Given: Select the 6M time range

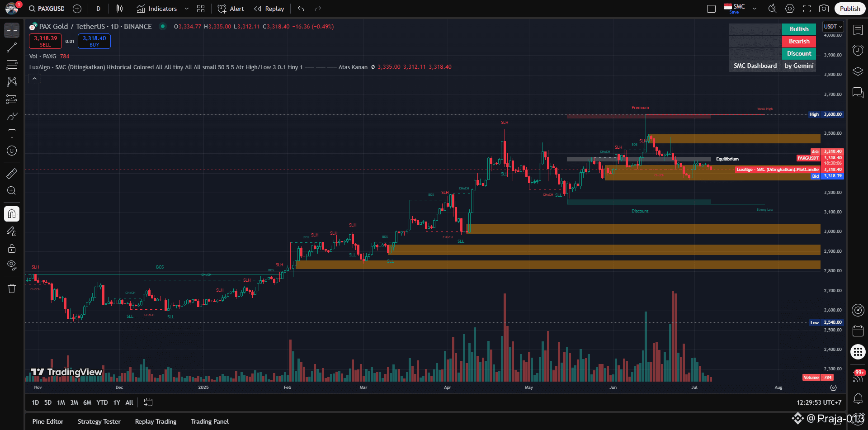Looking at the screenshot, I should (87, 402).
